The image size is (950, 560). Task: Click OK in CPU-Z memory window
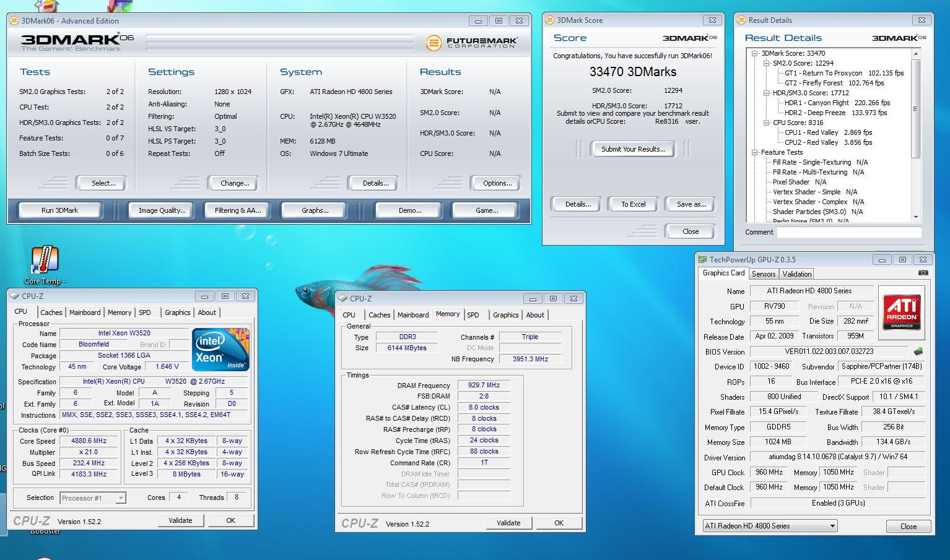pyautogui.click(x=559, y=523)
